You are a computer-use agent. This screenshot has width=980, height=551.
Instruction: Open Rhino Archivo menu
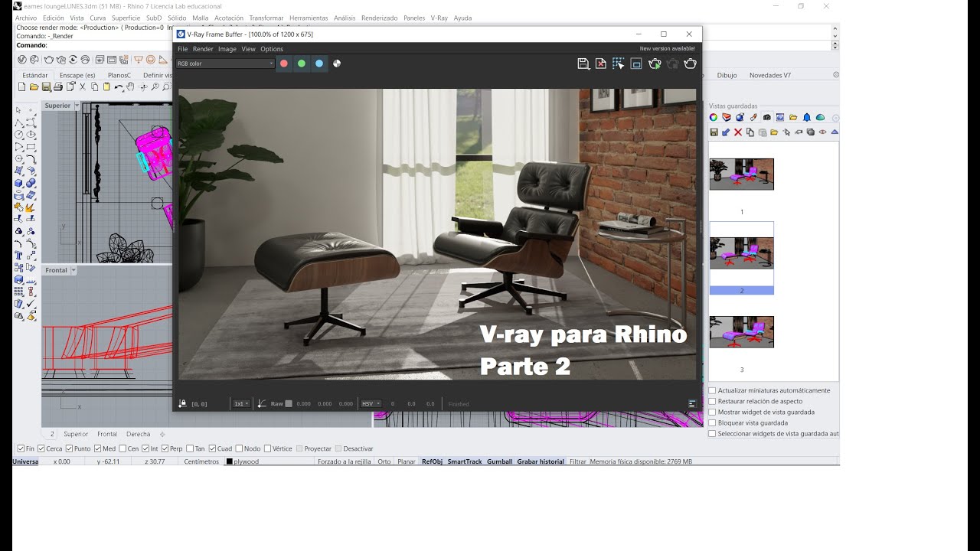point(25,18)
